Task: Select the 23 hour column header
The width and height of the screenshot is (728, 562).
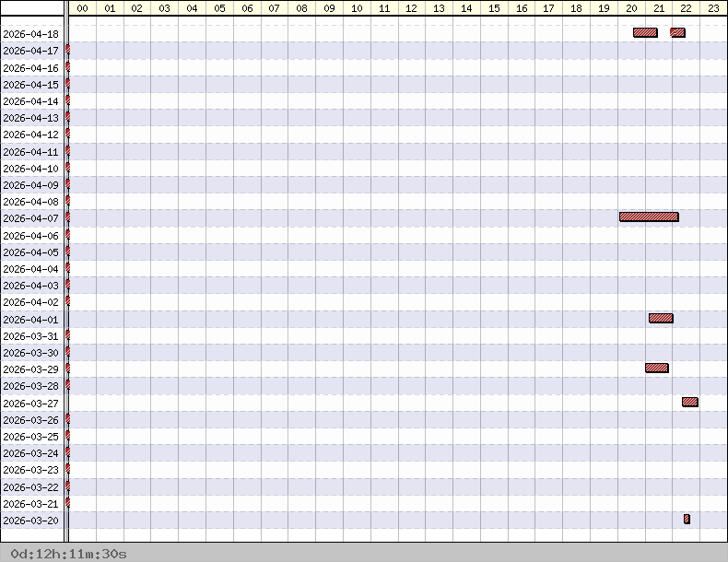Action: (713, 8)
